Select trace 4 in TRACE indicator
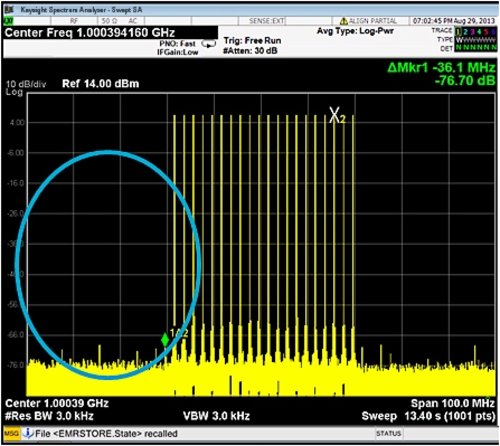The width and height of the screenshot is (500, 446). point(479,31)
